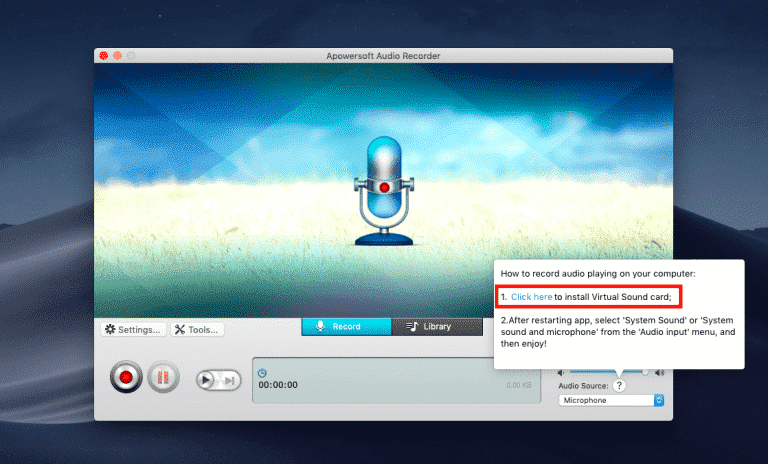
Task: Mute volume via the low speaker icon
Action: pyautogui.click(x=561, y=372)
